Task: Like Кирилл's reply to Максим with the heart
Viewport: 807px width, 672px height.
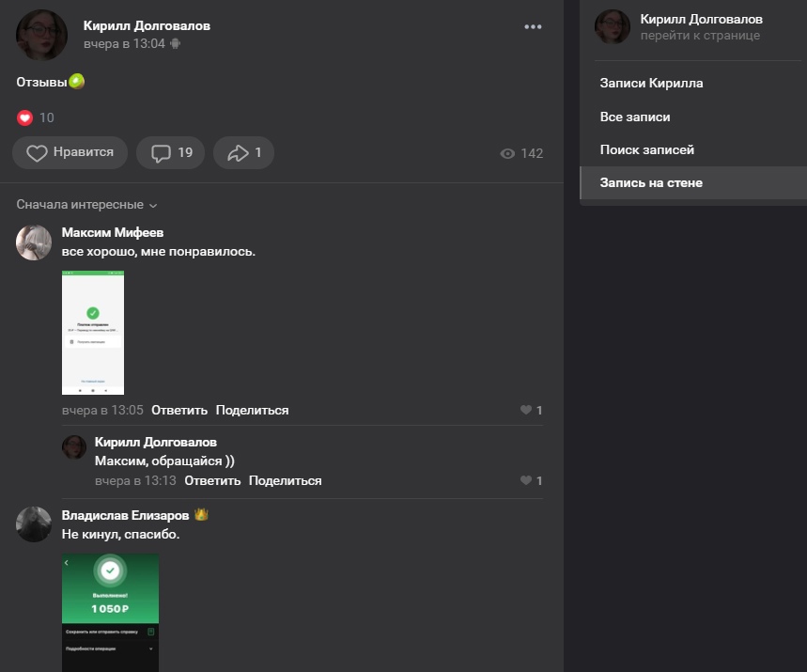Action: 526,481
